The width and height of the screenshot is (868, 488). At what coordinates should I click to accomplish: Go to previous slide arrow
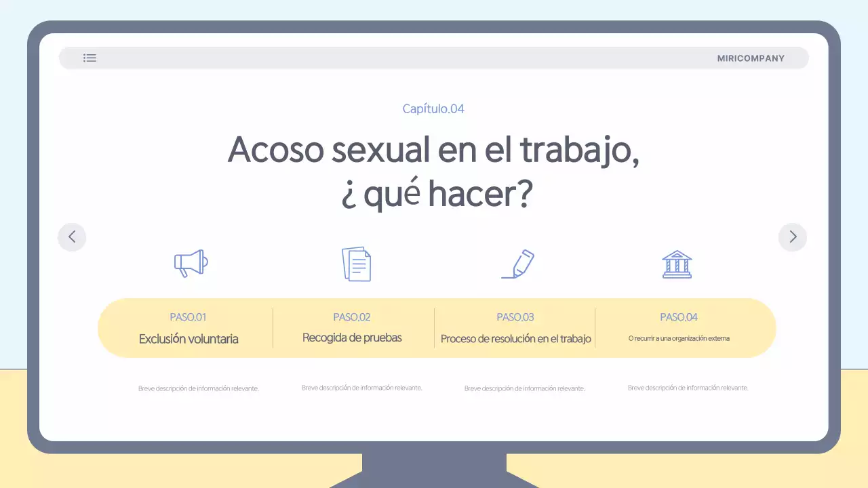pos(72,237)
